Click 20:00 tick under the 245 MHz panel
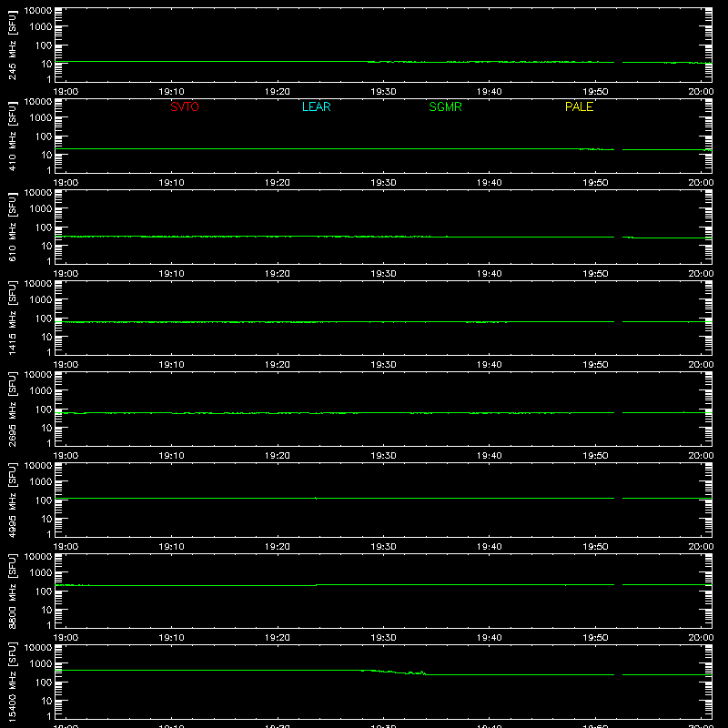 (701, 92)
